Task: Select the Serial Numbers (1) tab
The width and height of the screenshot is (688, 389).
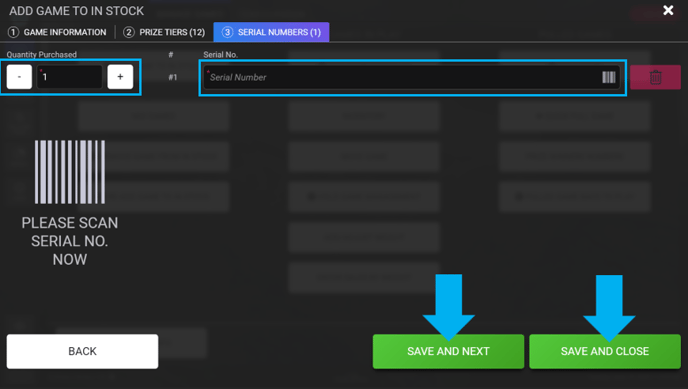Action: 271,32
